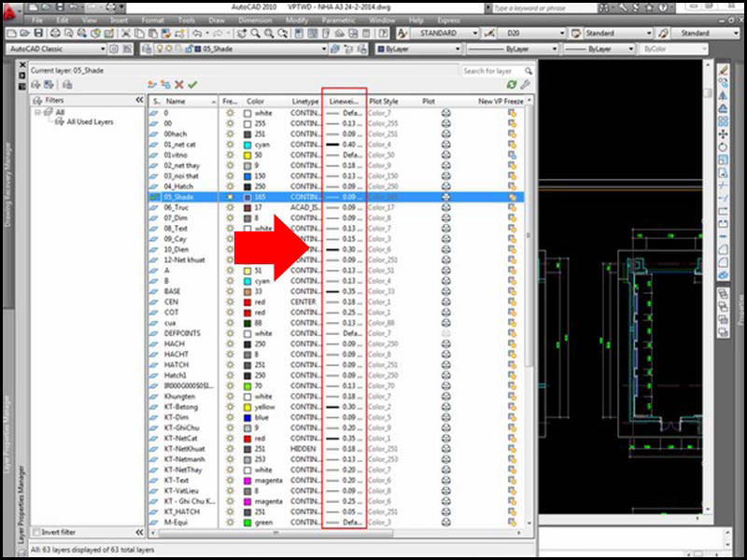Select All Used Layers filter
The width and height of the screenshot is (747, 560).
coord(90,122)
